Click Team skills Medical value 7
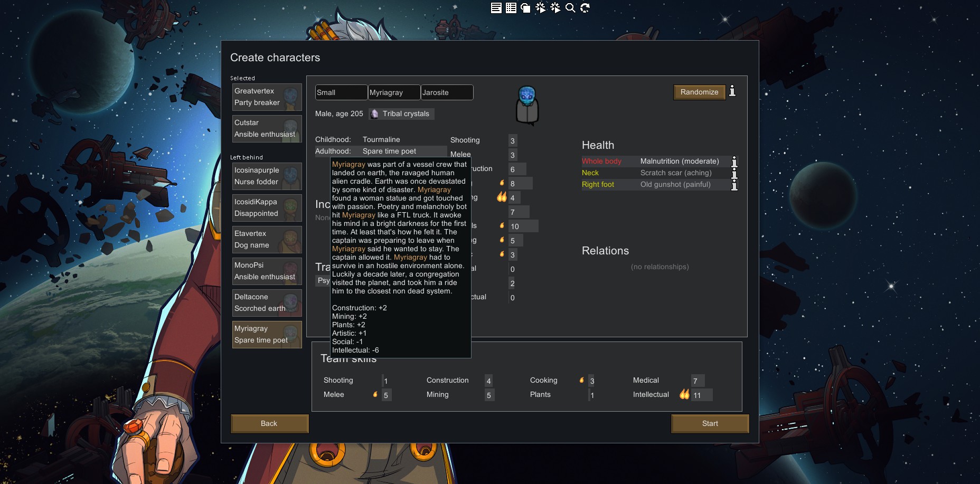The height and width of the screenshot is (484, 980). coord(698,381)
